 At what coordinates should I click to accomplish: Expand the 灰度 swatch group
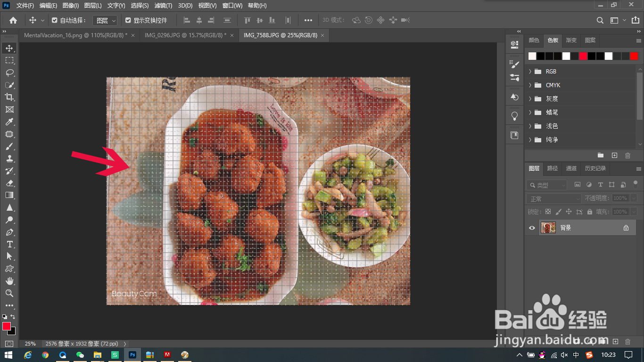tap(530, 99)
